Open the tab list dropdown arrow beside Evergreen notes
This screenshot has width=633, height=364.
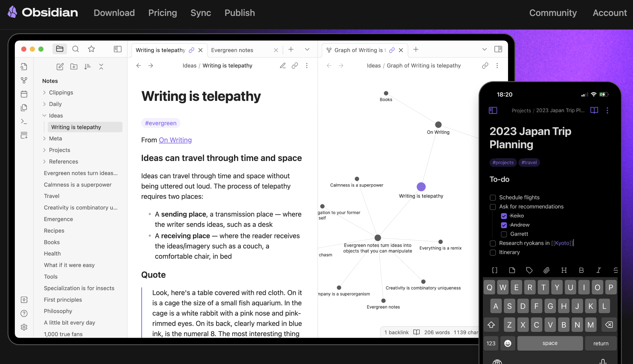(x=307, y=49)
